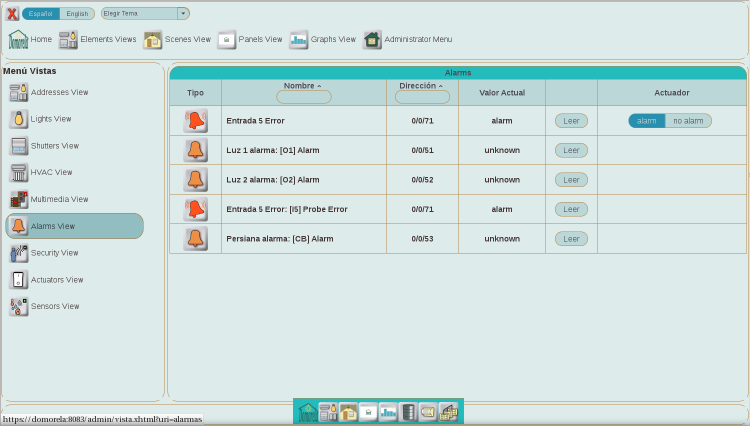Open Scenes View house icon

point(153,40)
